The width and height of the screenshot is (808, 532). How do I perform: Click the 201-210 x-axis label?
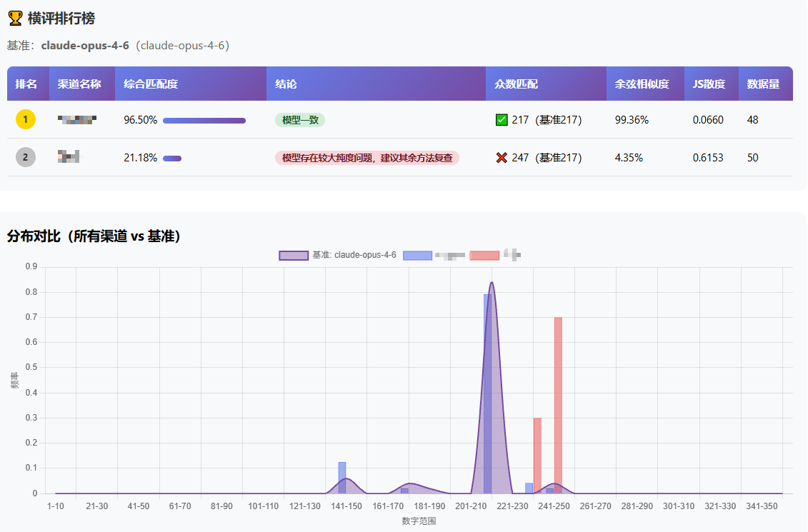pyautogui.click(x=471, y=506)
